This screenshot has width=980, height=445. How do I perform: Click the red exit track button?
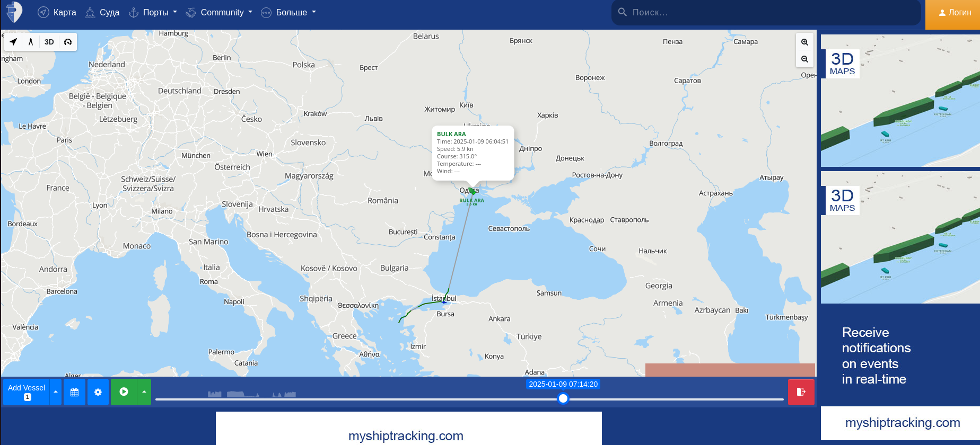pos(801,392)
